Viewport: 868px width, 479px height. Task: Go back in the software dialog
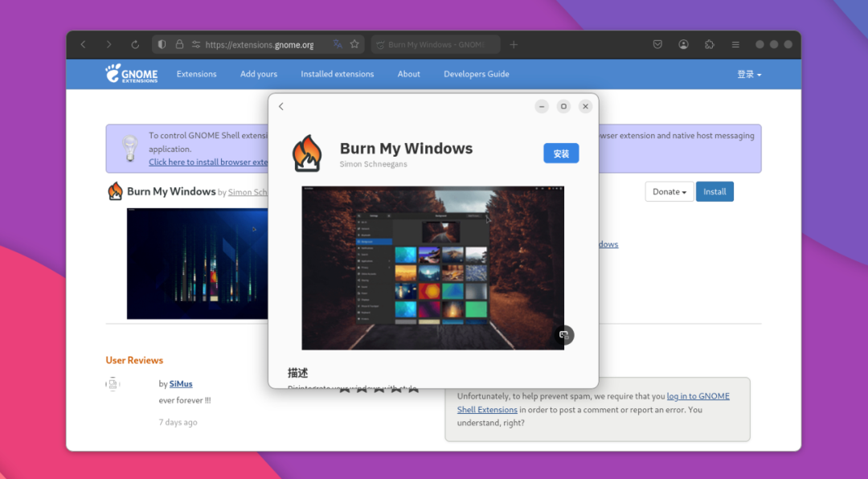pos(281,106)
